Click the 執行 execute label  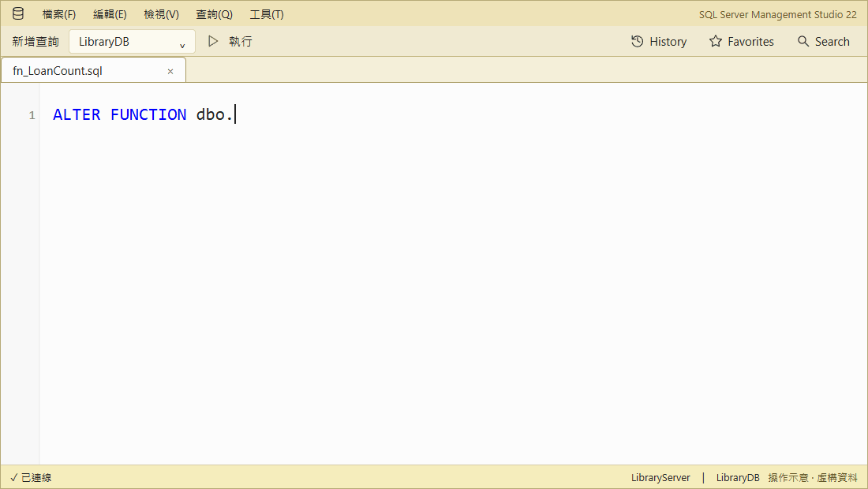pos(240,42)
